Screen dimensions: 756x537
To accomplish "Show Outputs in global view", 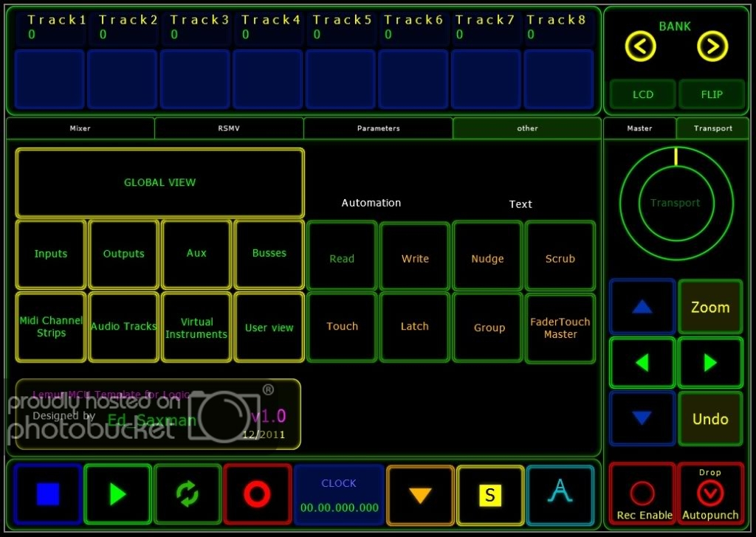I will [x=123, y=254].
